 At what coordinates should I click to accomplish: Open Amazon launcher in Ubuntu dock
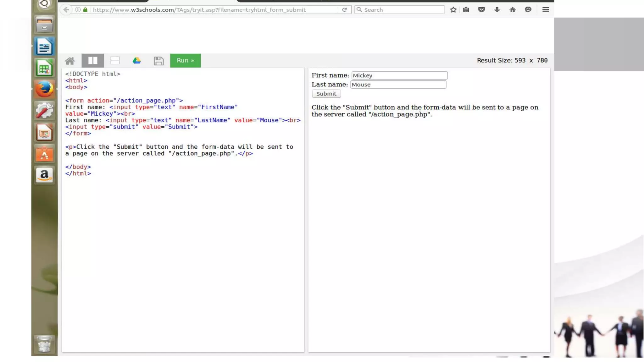[44, 175]
